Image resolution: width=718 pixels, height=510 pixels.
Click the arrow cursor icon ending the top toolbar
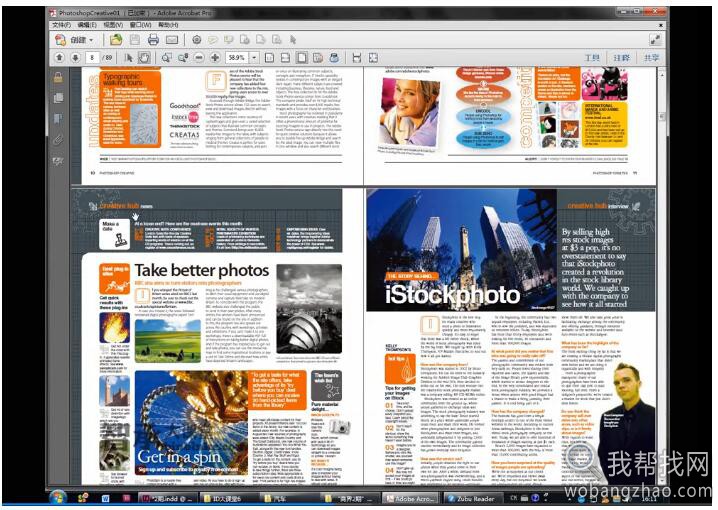point(293,40)
